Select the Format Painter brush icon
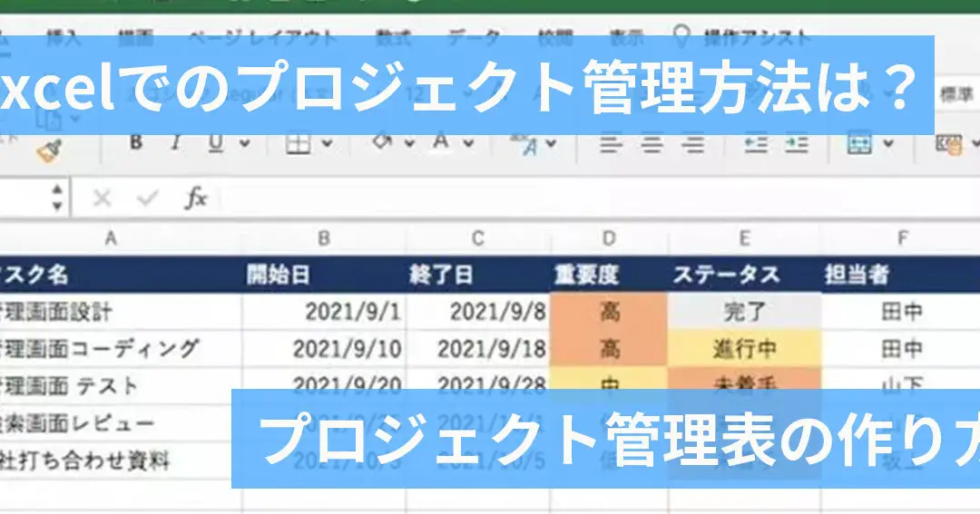Viewport: 980px width, 514px height. tap(49, 150)
